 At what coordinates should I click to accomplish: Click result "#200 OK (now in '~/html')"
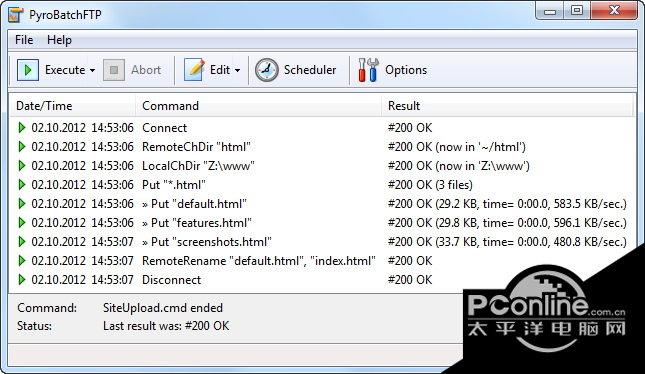coord(457,146)
